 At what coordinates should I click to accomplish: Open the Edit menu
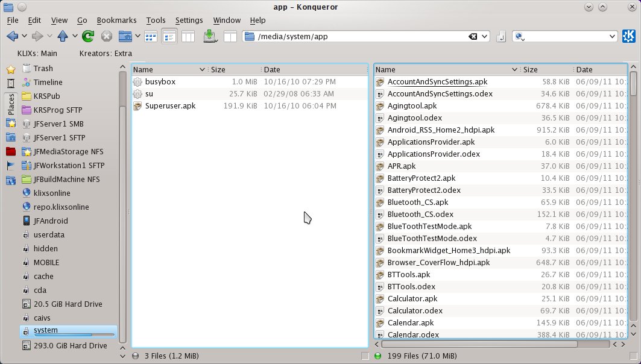click(34, 20)
